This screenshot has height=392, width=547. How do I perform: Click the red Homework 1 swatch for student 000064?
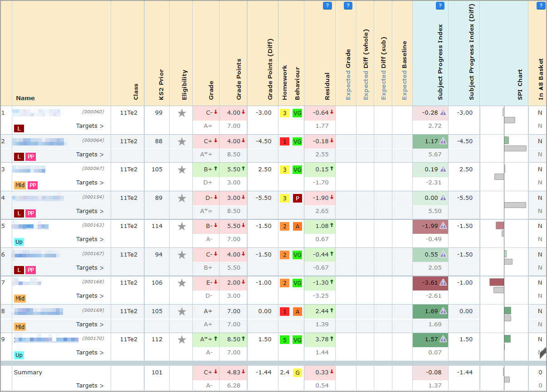coord(284,141)
